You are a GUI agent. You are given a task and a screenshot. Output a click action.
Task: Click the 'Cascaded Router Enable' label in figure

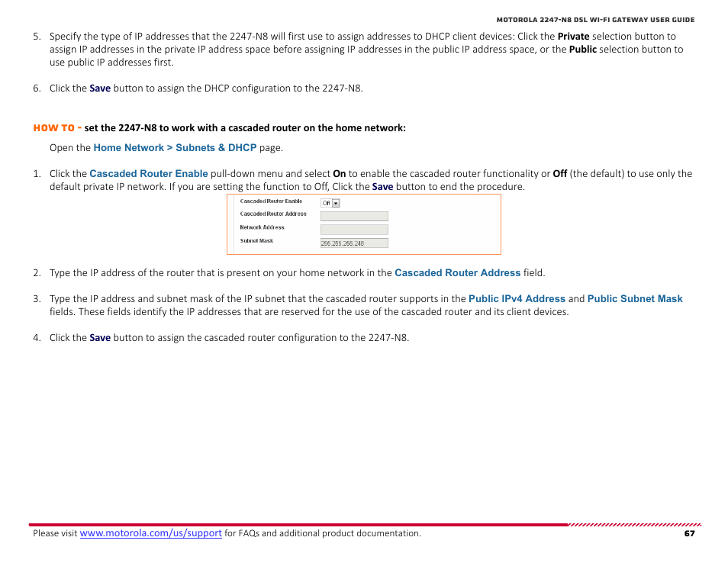[271, 201]
